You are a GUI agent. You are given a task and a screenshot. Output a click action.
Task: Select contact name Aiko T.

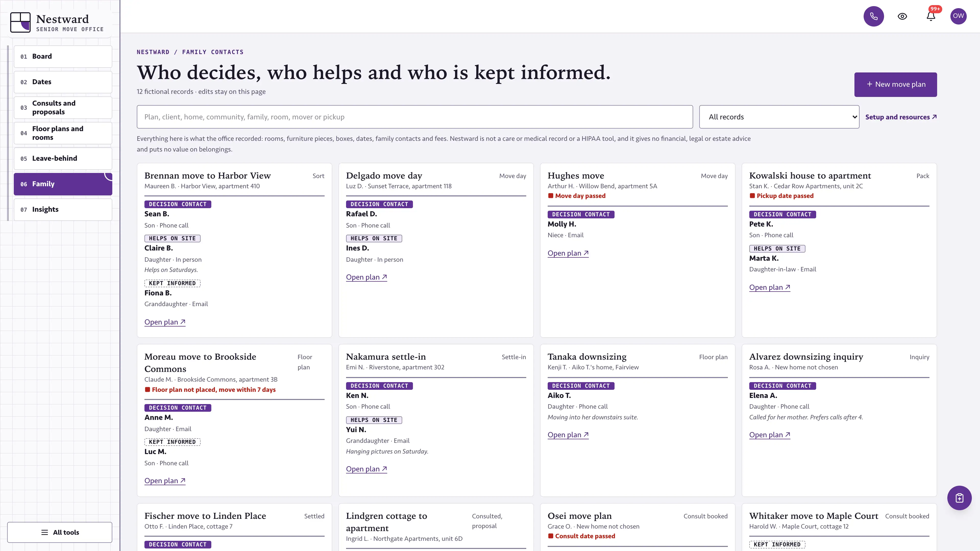[559, 396]
